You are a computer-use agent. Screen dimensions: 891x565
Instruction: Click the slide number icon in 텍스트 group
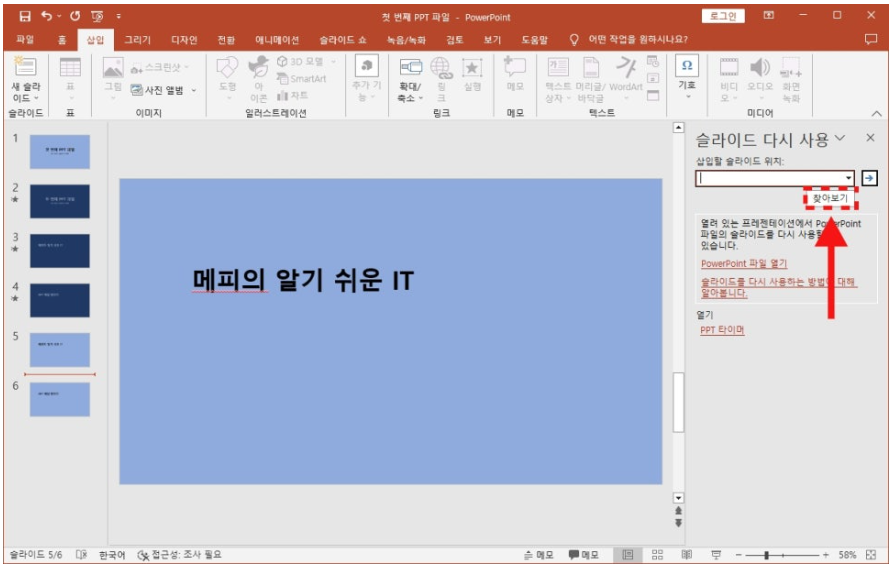[653, 78]
